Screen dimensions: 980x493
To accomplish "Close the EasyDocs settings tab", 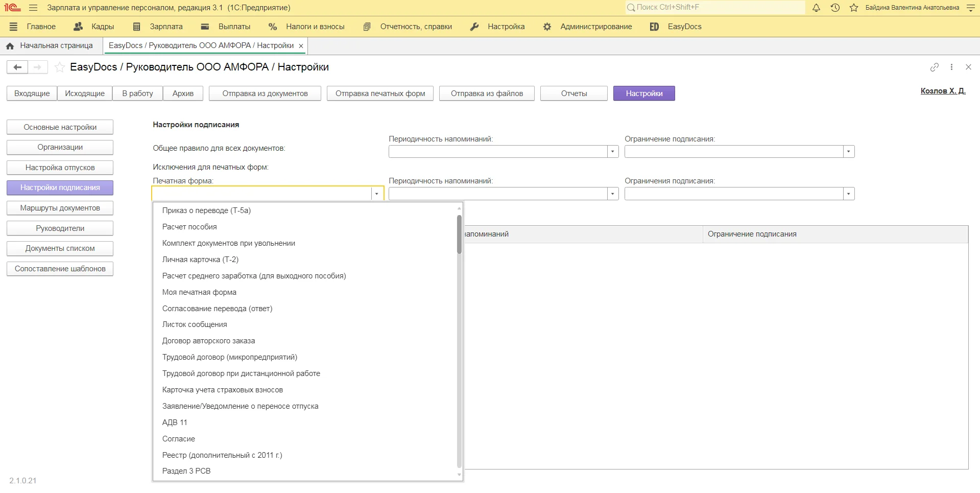I will 301,46.
